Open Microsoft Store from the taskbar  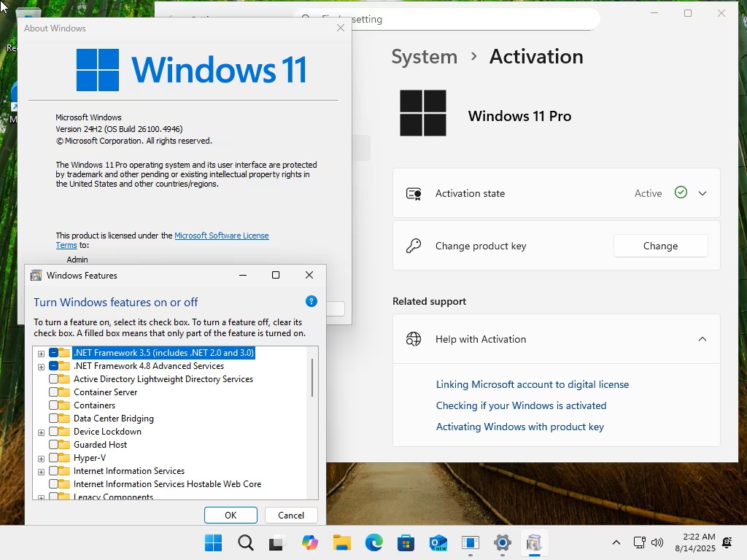[406, 542]
